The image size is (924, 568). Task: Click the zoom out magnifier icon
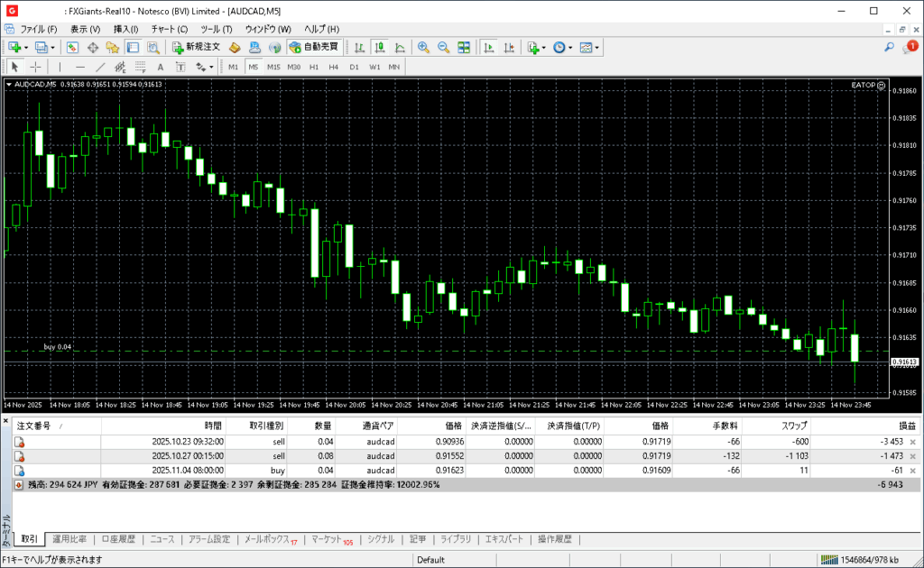click(443, 47)
